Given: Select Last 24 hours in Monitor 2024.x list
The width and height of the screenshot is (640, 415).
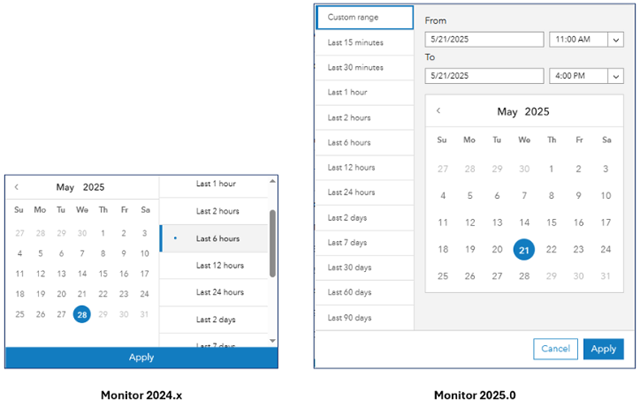Looking at the screenshot, I should 213,292.
